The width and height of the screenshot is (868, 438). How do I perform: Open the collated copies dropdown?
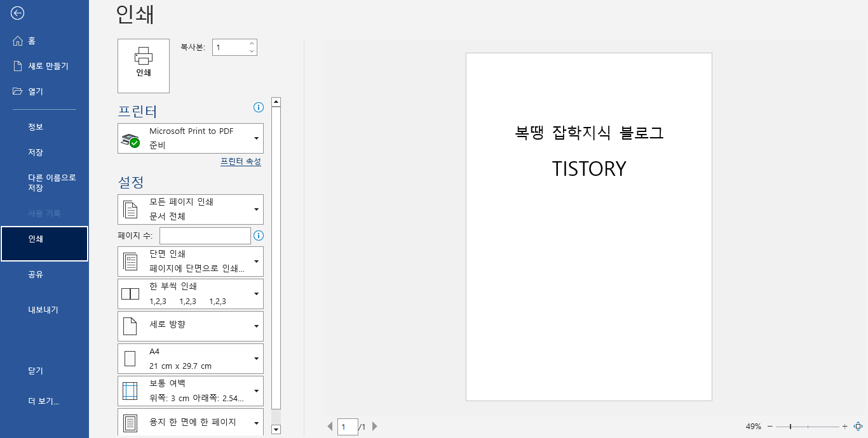click(191, 294)
